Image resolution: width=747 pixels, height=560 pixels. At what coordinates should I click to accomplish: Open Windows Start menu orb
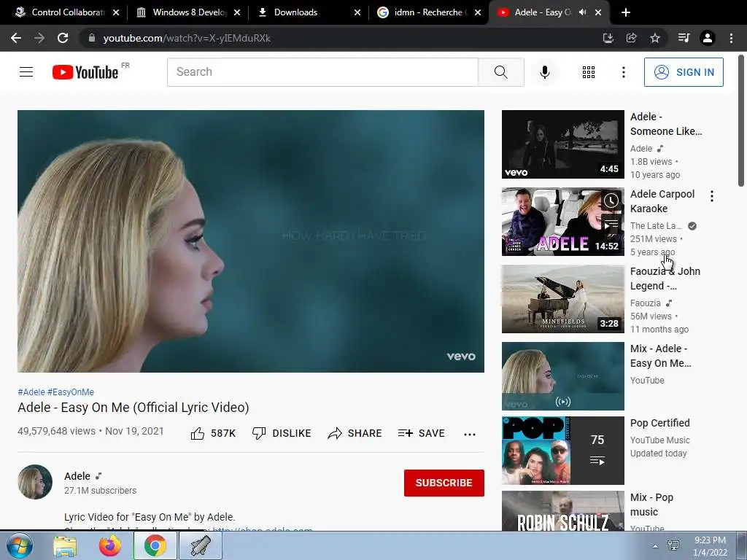pos(19,545)
